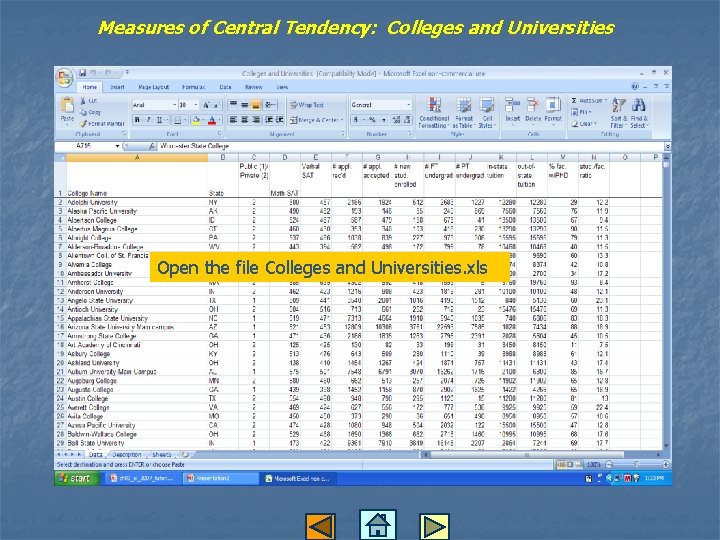This screenshot has width=720, height=540.
Task: Switch to the Formulas tab
Action: coord(193,87)
